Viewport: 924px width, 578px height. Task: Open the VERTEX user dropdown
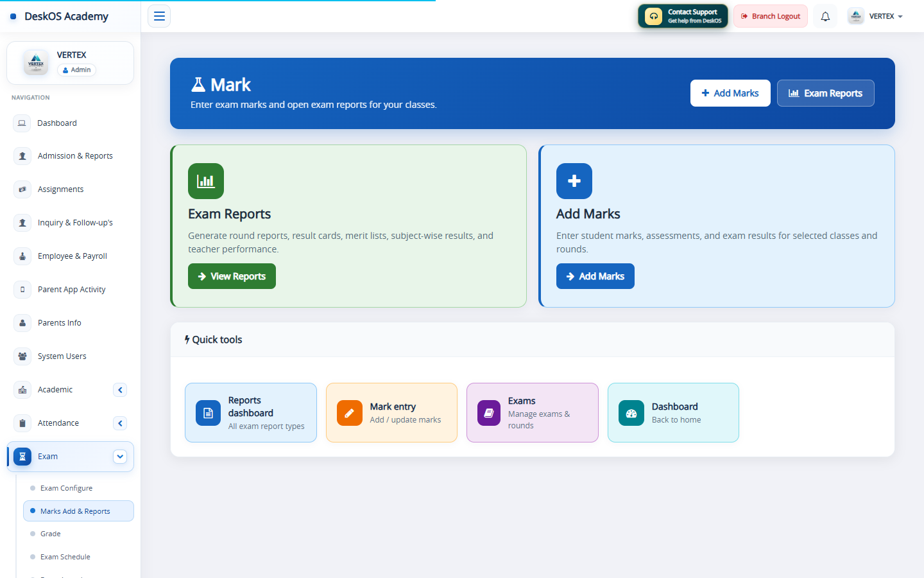coord(875,17)
